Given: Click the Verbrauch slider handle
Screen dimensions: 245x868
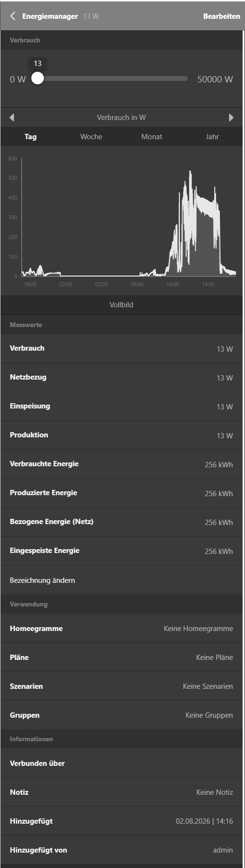Looking at the screenshot, I should [x=38, y=79].
